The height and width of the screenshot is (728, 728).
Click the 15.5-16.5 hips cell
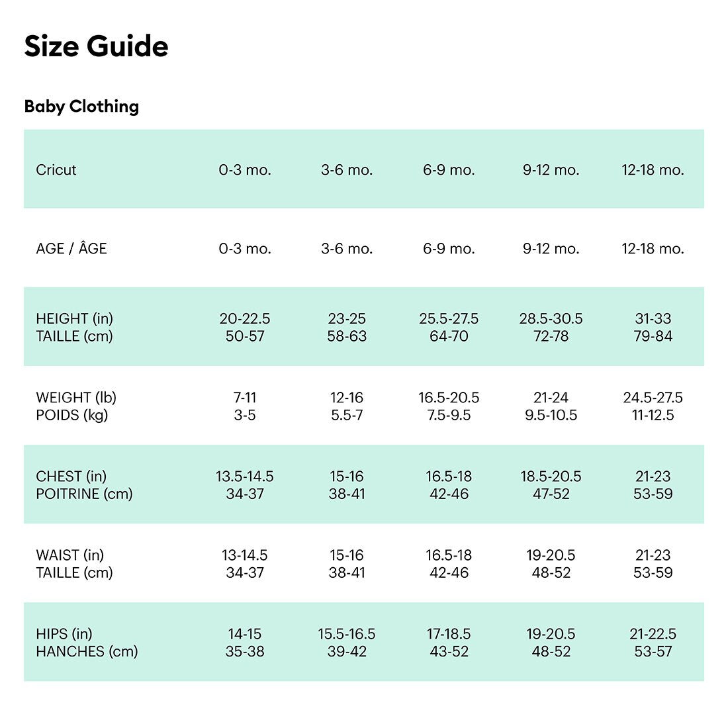tap(347, 634)
